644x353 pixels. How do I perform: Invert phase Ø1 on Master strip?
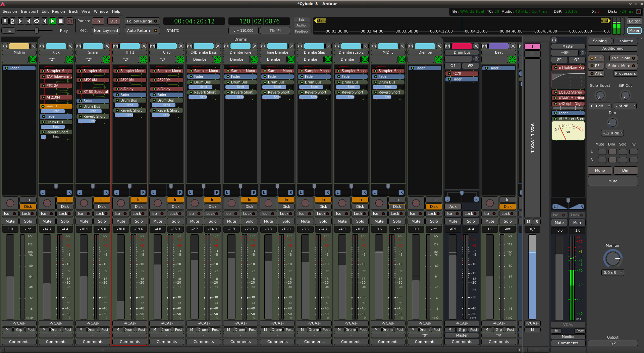click(559, 60)
